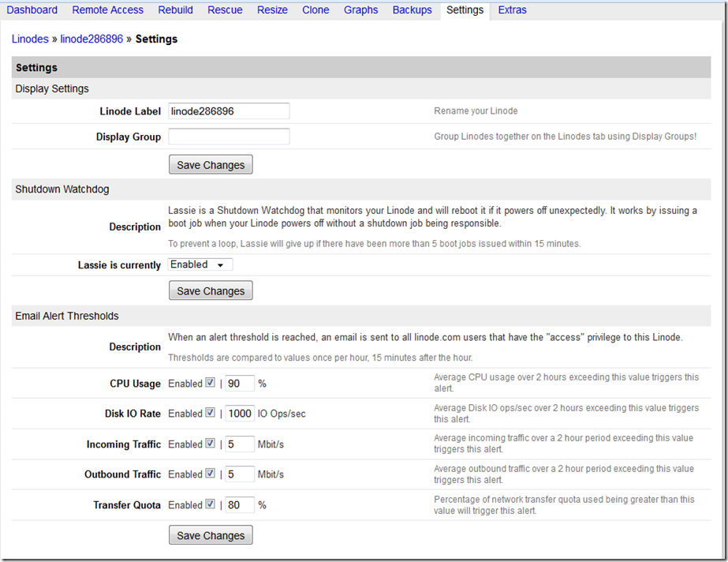The image size is (728, 562).
Task: Click the 'Rename your Linode' hint text
Action: [x=476, y=111]
